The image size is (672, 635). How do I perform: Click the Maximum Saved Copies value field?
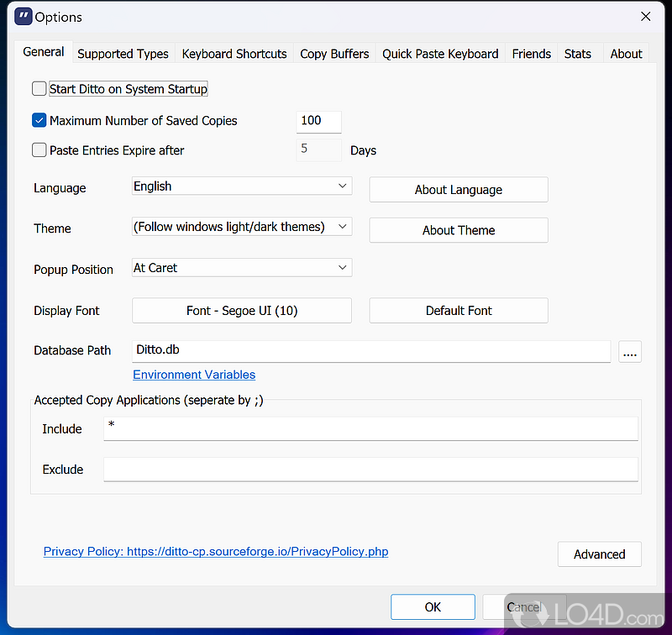[318, 121]
